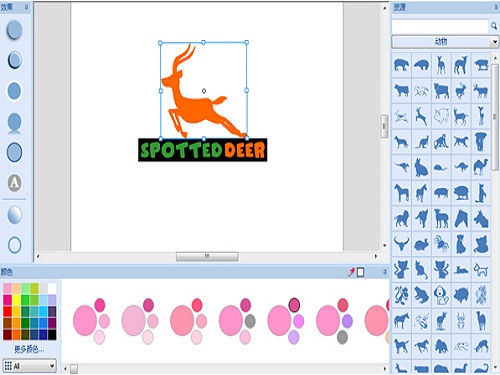Click the canvas scroll-up arrow
Viewport: 500px width, 375px height.
pyautogui.click(x=384, y=8)
